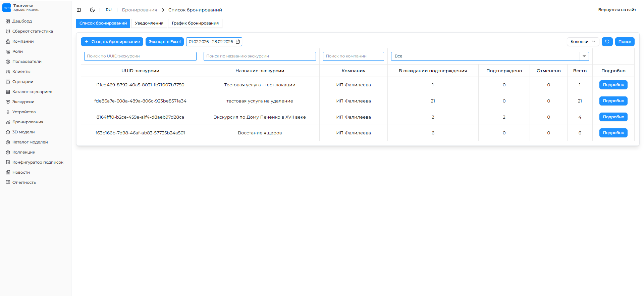The width and height of the screenshot is (644, 296).
Task: Switch language via RU selector
Action: [109, 10]
